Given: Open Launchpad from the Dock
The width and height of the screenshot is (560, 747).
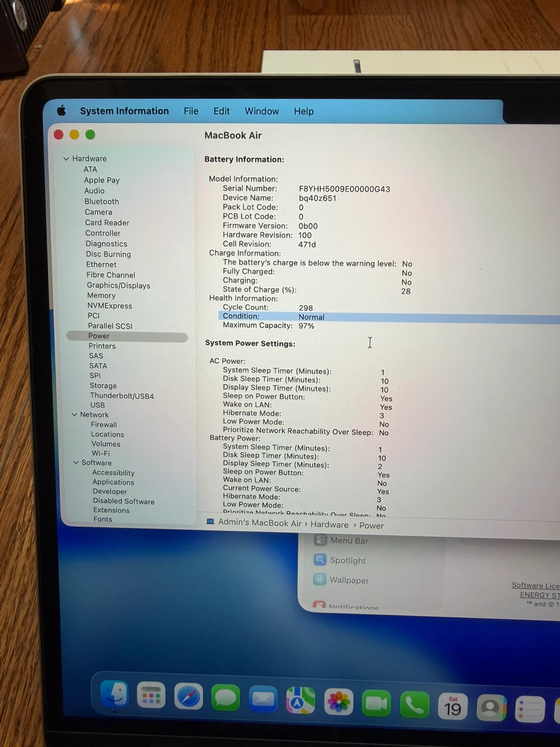Looking at the screenshot, I should (151, 695).
